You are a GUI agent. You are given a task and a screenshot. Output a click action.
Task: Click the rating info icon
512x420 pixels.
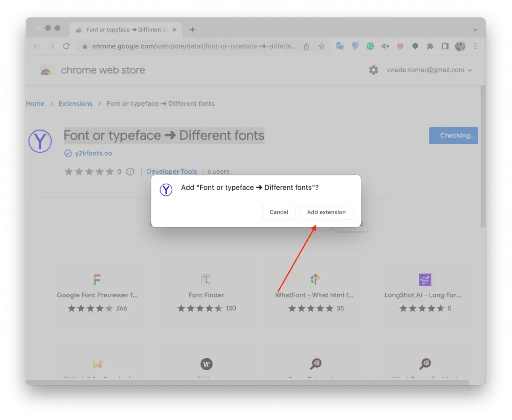(130, 171)
